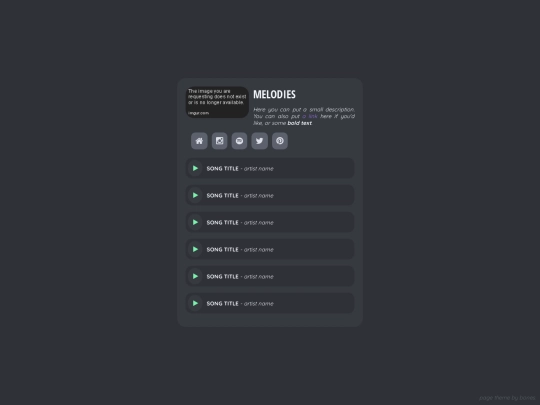Image resolution: width=540 pixels, height=405 pixels.
Task: Play the fifth song in the list
Action: 195,276
